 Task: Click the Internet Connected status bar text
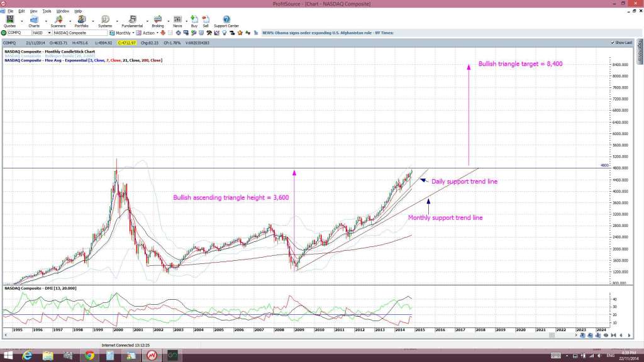(125, 345)
